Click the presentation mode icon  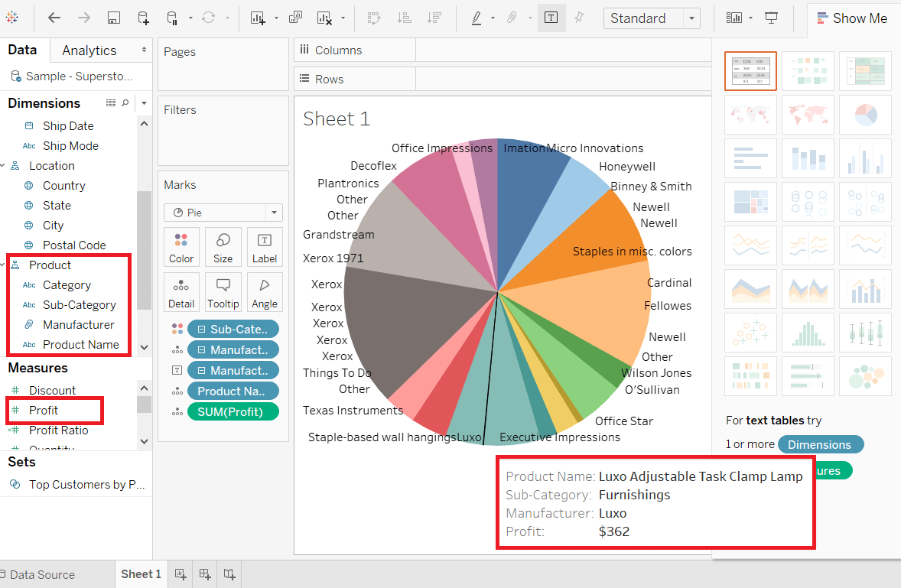(x=771, y=18)
